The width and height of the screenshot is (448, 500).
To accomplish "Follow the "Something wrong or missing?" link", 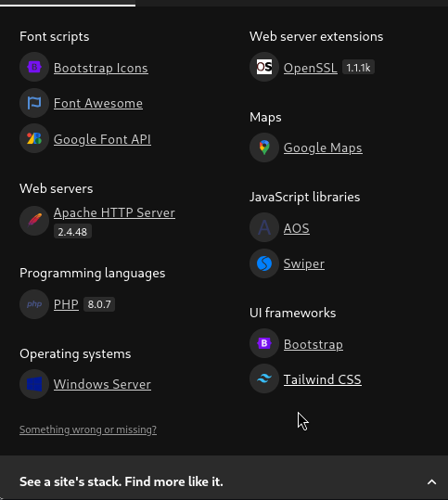I will click(88, 429).
